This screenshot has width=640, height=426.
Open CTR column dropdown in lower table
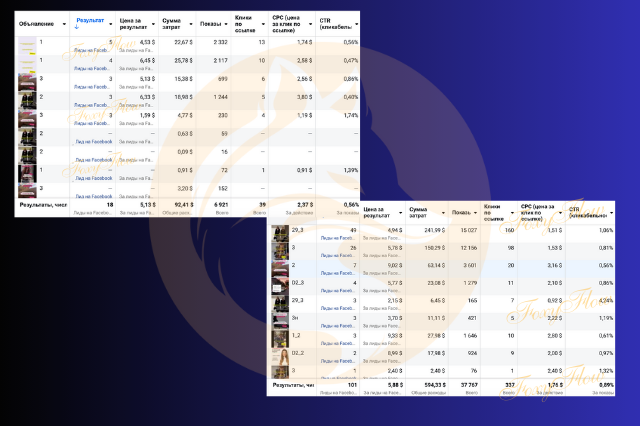point(611,213)
